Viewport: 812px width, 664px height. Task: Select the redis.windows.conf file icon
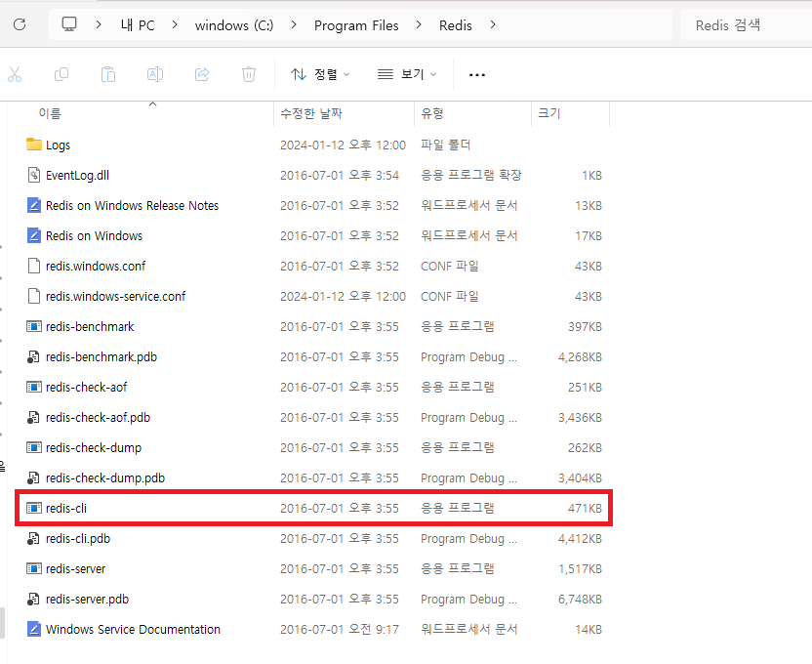coord(33,266)
